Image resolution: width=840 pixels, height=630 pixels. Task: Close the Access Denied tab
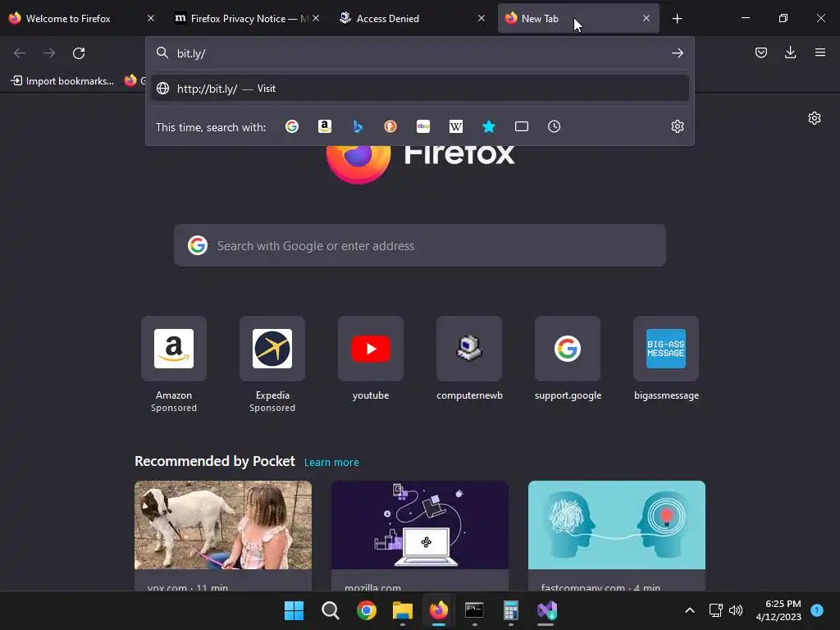pyautogui.click(x=481, y=18)
